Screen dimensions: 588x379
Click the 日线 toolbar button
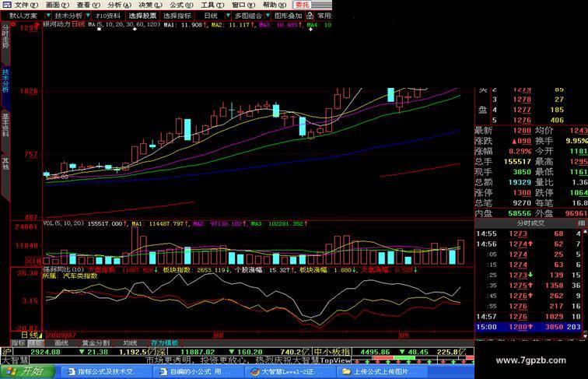211,16
